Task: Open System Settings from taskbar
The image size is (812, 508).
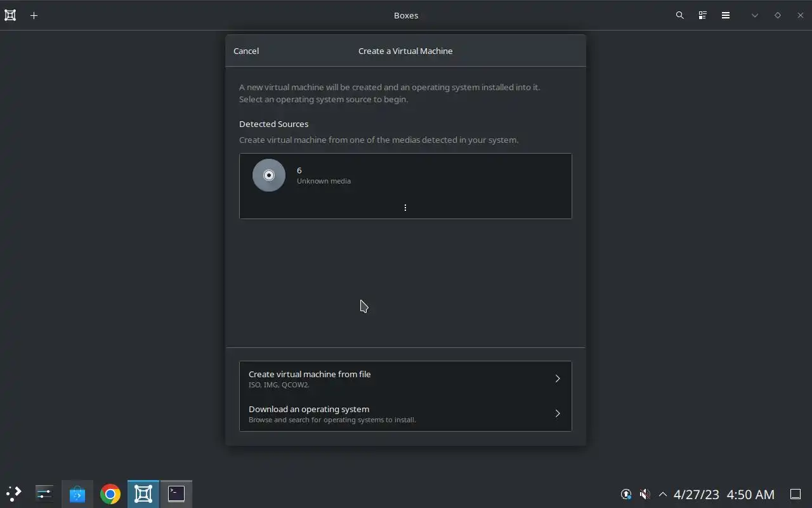Action: (44, 493)
